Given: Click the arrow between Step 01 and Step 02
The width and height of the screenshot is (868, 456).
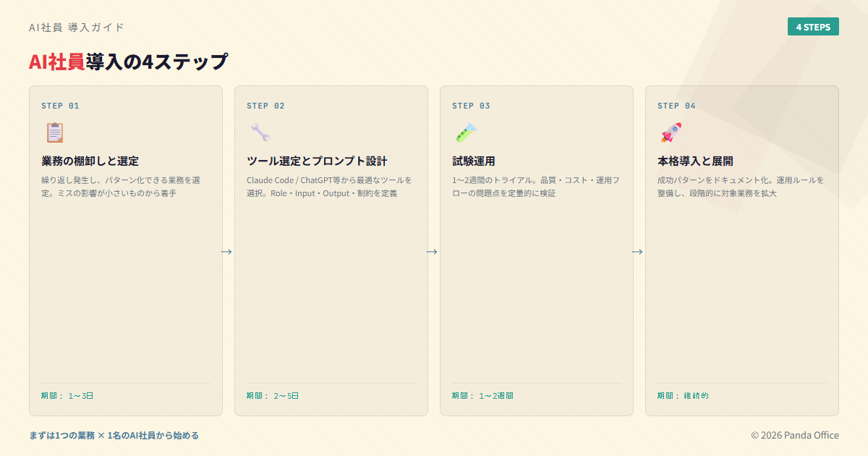Looking at the screenshot, I should point(226,252).
